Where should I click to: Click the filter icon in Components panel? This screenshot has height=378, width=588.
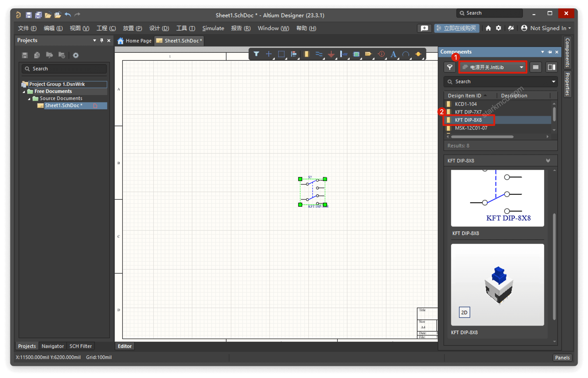coord(450,67)
